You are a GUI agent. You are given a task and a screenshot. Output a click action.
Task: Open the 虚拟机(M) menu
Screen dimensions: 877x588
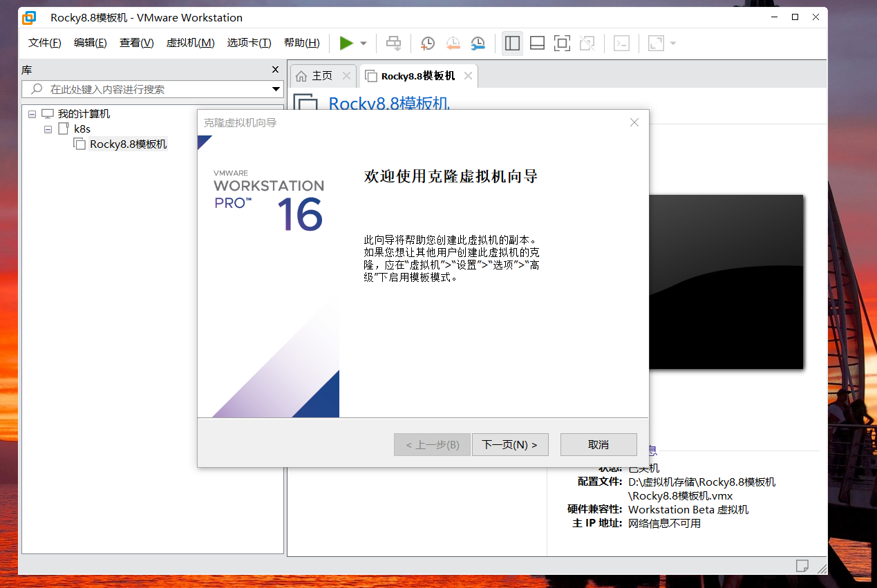pyautogui.click(x=191, y=43)
